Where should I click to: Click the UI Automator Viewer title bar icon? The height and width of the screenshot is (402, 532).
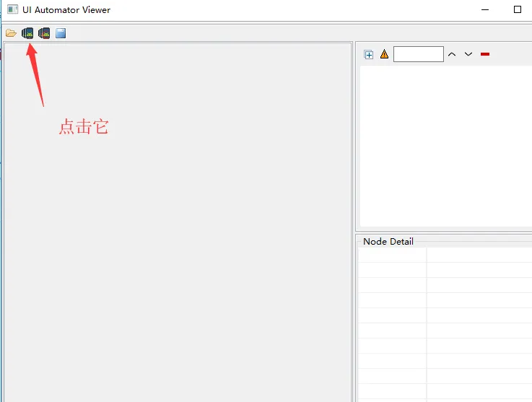[12, 9]
